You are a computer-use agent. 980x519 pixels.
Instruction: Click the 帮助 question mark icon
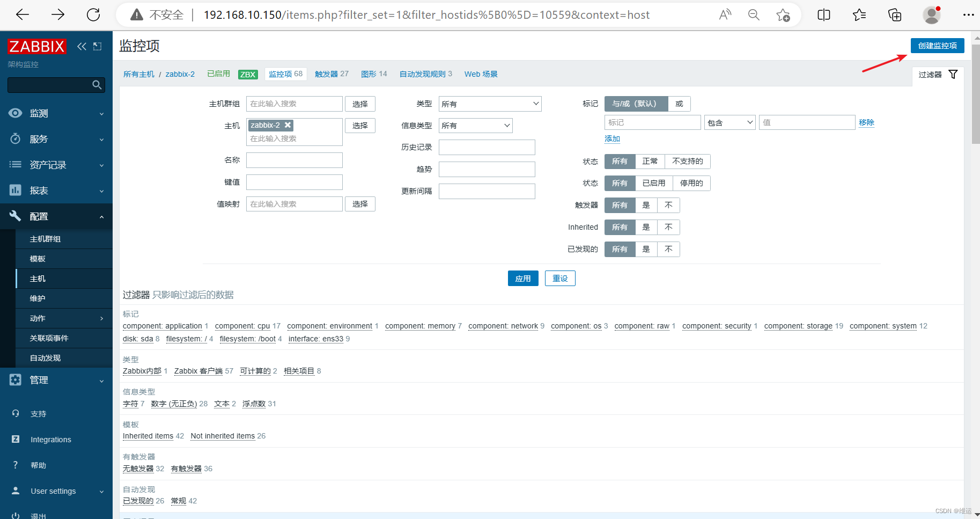(x=16, y=465)
